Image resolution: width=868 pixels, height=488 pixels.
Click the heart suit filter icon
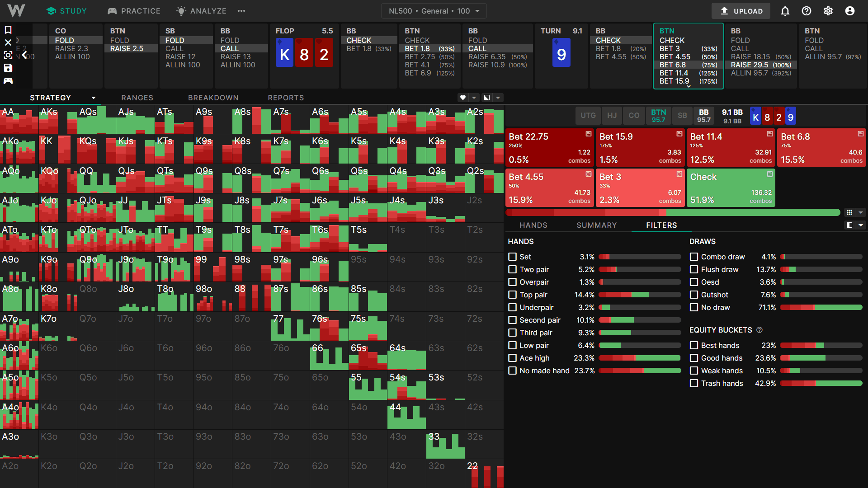pos(463,98)
